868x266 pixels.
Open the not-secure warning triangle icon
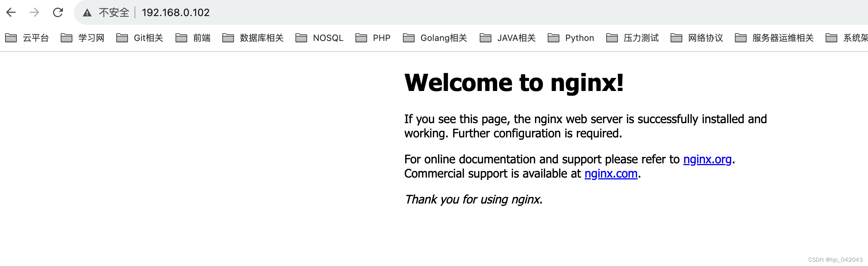tap(87, 13)
